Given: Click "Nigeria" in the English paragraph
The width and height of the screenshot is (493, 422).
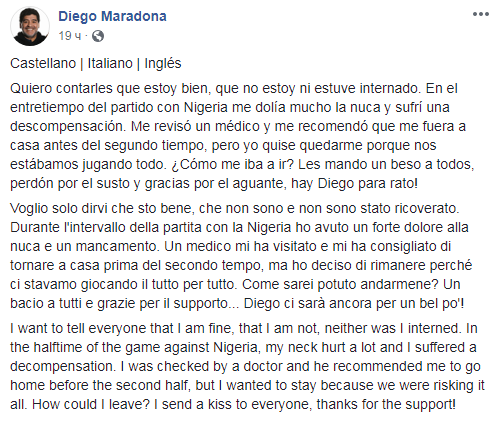Looking at the screenshot, I should coord(235,347).
